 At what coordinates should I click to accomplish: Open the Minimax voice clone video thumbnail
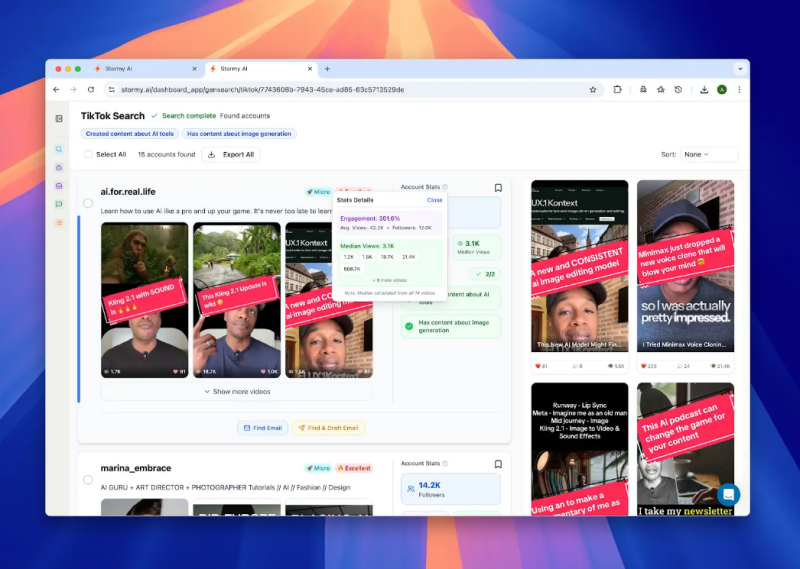(685, 266)
